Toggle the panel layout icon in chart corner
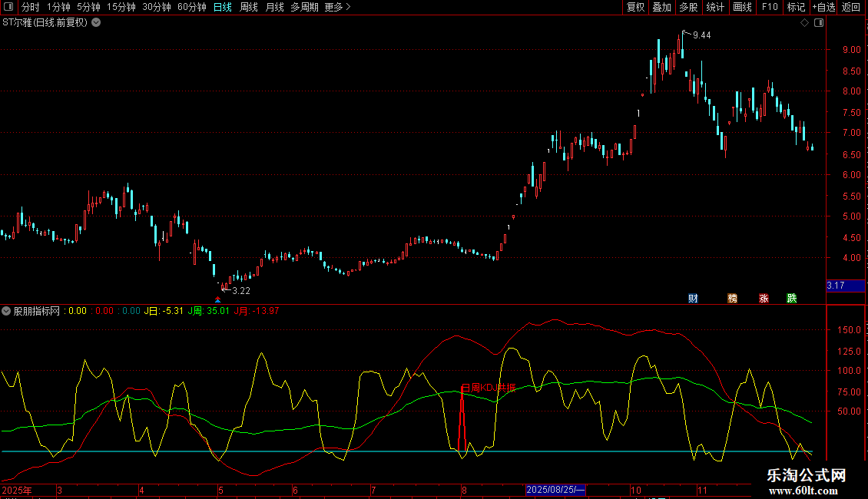 [819, 23]
